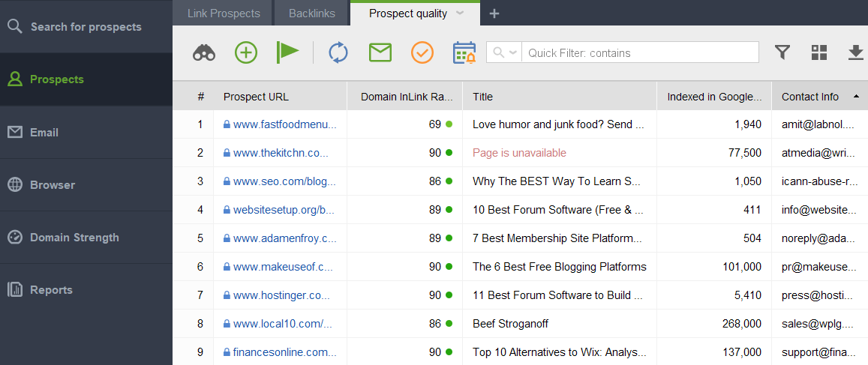This screenshot has height=365, width=868.
Task: Open the websitesetup.org link
Action: (284, 210)
